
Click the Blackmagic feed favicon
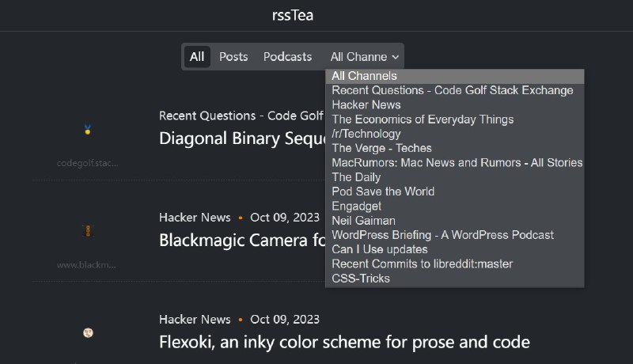[x=88, y=231]
